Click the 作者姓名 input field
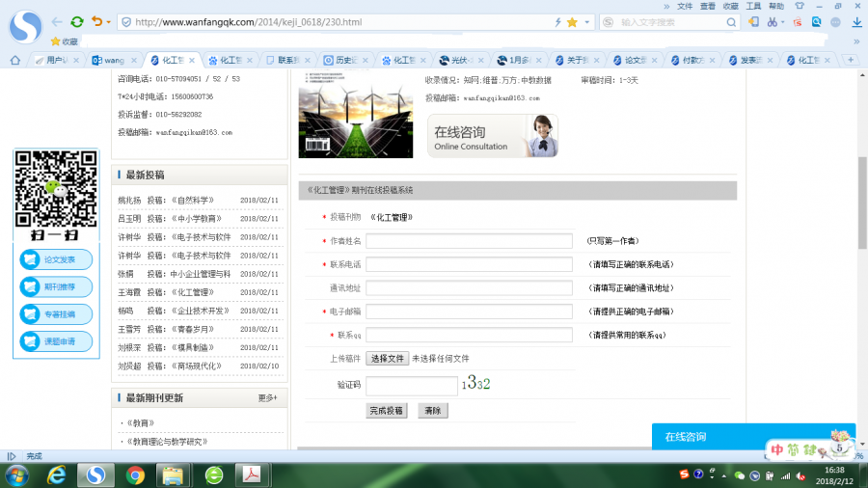Viewport: 868px width, 488px height. click(470, 240)
